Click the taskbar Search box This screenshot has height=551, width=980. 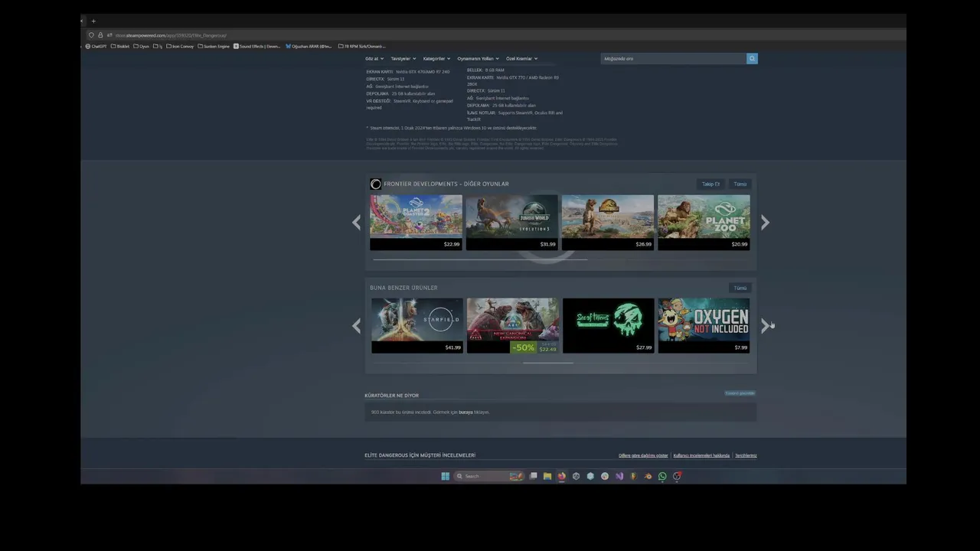coord(489,476)
